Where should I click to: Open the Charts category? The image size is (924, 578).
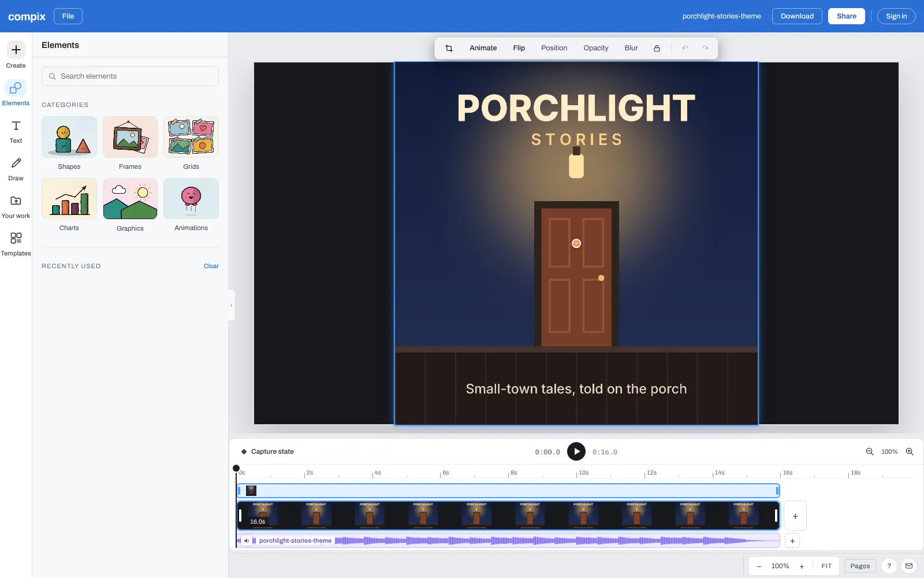click(69, 205)
